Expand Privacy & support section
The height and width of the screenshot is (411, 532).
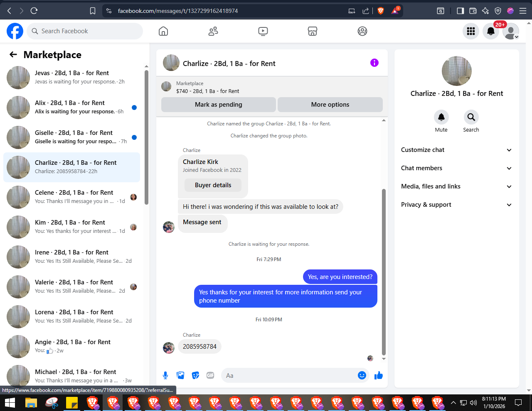click(456, 205)
